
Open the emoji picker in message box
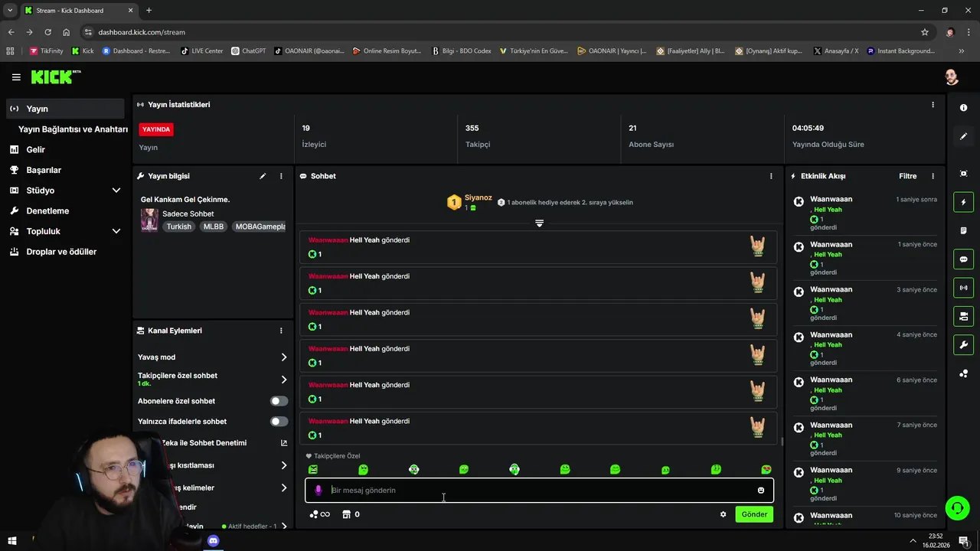[x=761, y=491]
